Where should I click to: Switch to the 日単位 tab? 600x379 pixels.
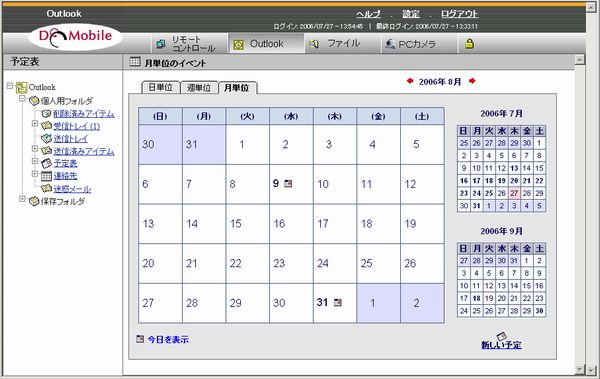(x=161, y=87)
